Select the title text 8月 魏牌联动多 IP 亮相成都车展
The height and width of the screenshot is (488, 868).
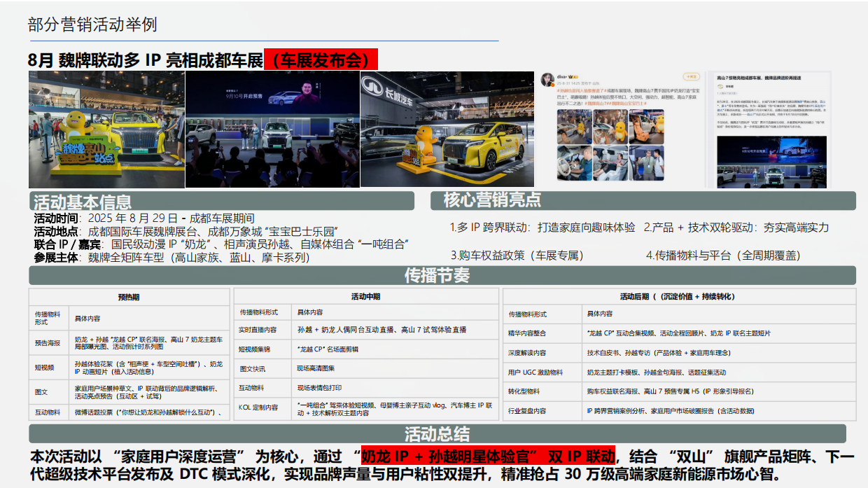click(x=146, y=60)
